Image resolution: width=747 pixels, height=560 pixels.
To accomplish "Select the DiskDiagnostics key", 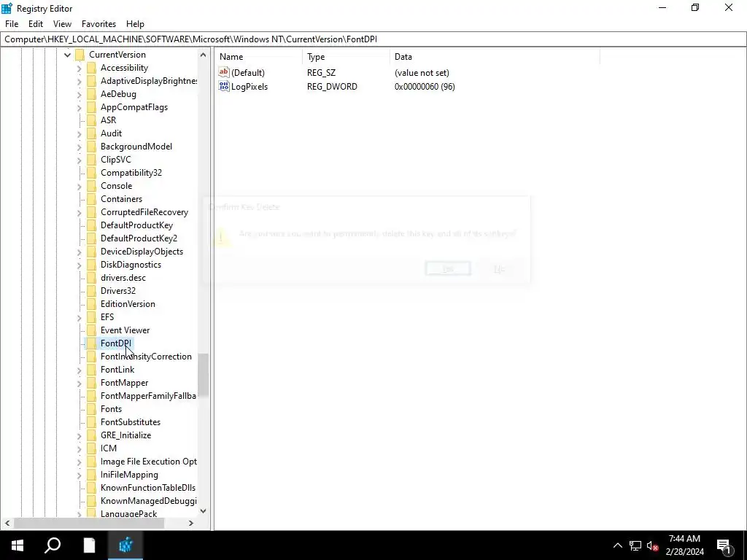I will pos(131,264).
